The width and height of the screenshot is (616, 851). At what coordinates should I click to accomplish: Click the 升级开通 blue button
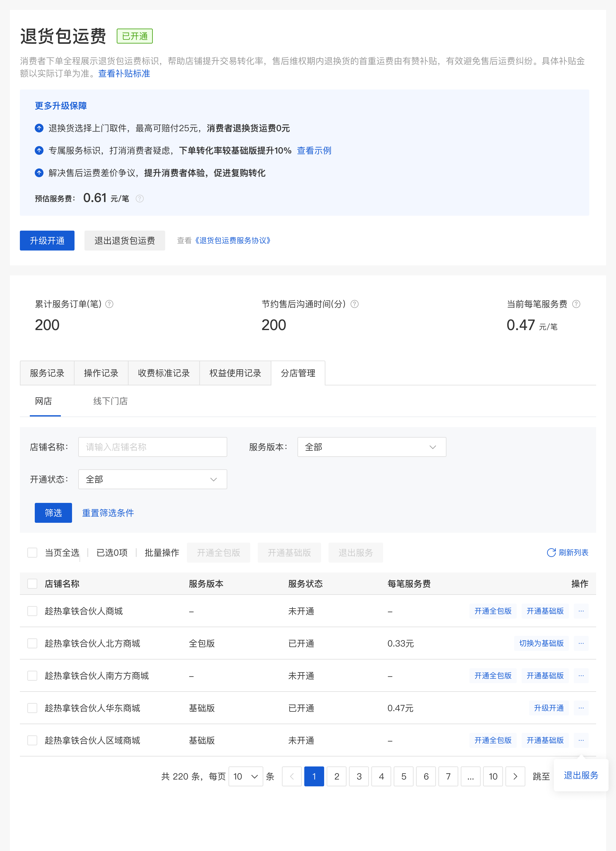[47, 241]
